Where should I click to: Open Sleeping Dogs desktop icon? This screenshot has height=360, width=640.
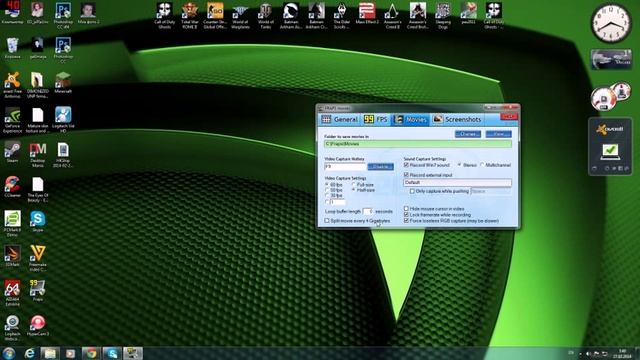click(x=443, y=16)
